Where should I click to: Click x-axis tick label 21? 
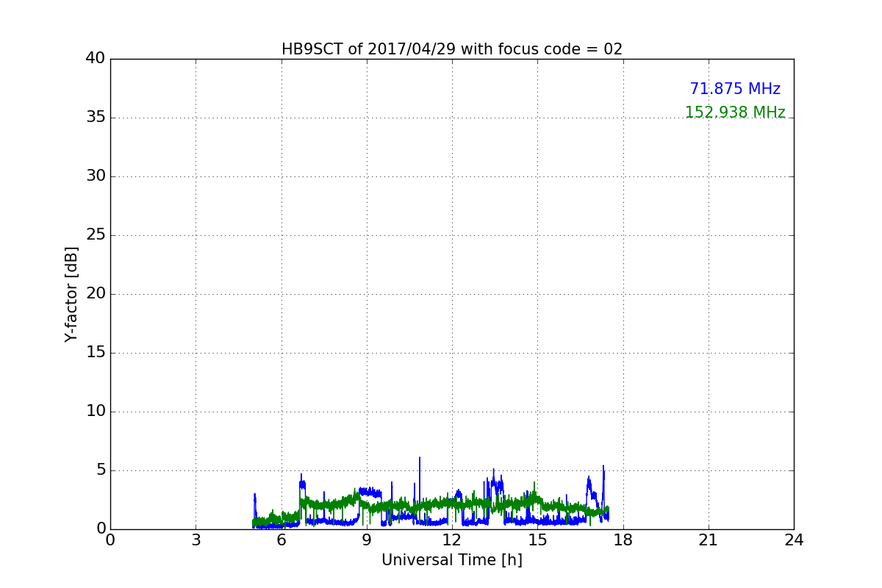[x=709, y=540]
